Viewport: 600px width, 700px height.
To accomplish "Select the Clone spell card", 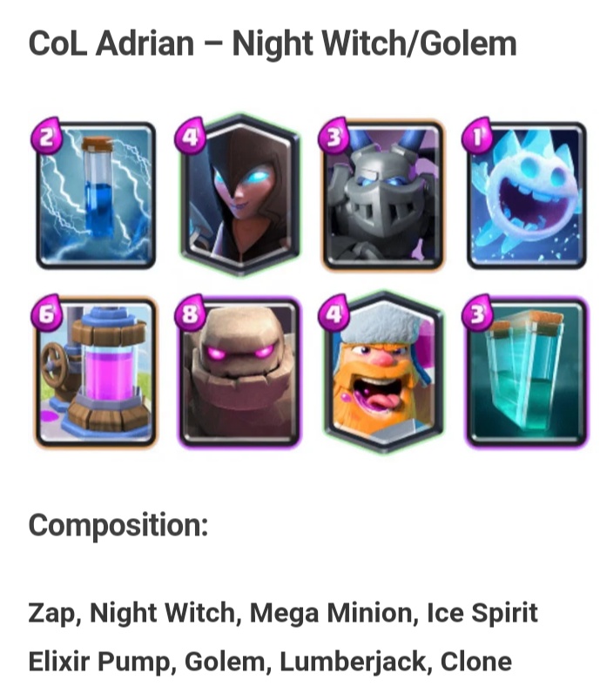I will pos(527,373).
